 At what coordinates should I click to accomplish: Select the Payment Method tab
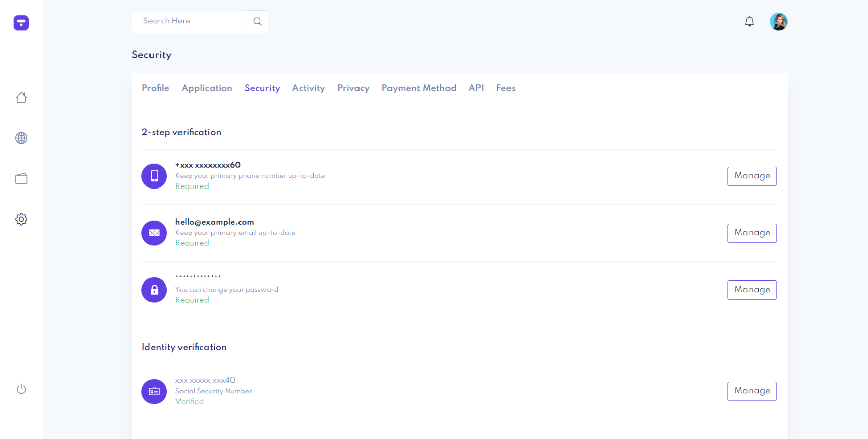coord(418,88)
